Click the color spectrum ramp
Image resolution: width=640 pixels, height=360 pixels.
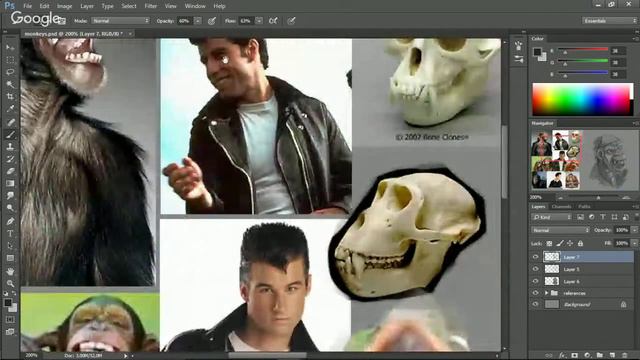click(582, 99)
